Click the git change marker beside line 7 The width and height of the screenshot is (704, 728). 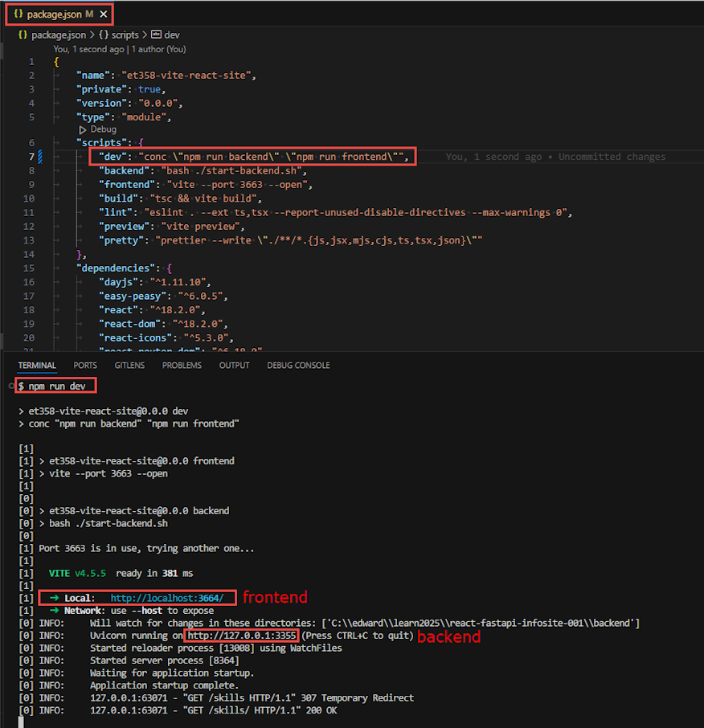point(40,157)
